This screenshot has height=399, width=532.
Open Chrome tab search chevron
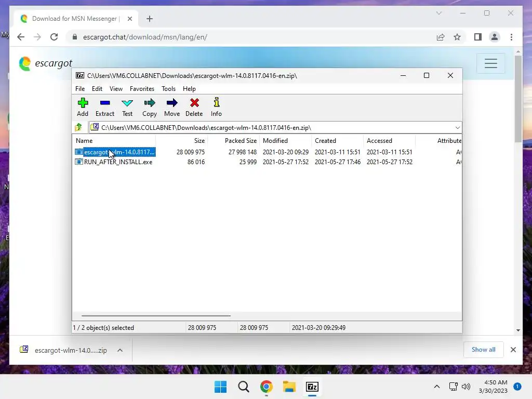[438, 13]
